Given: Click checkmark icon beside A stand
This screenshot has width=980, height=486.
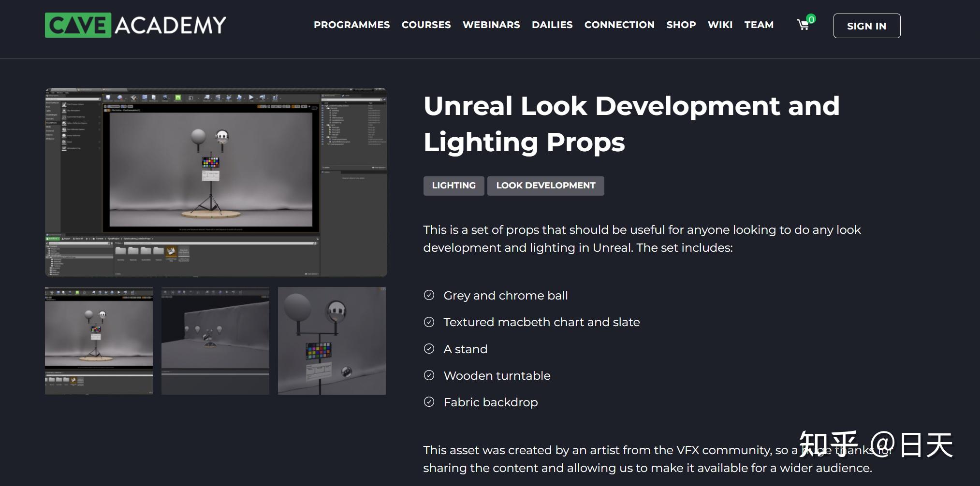Looking at the screenshot, I should [429, 349].
